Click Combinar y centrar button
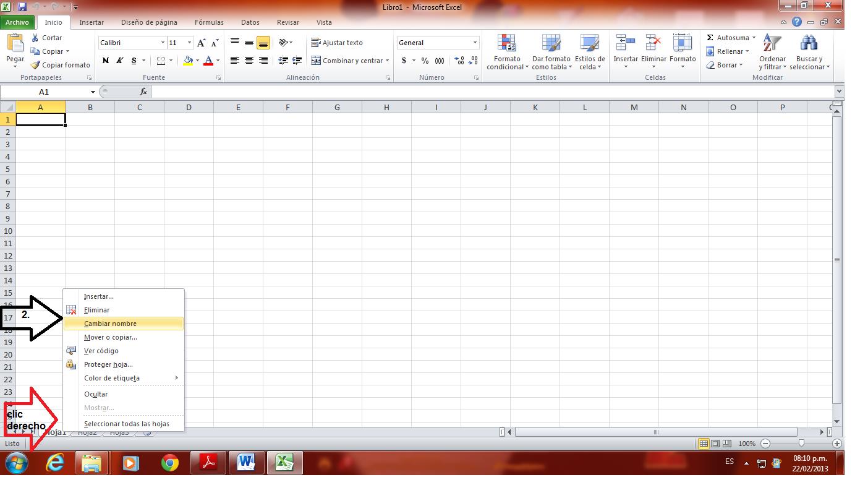This screenshot has width=868, height=485. click(349, 61)
